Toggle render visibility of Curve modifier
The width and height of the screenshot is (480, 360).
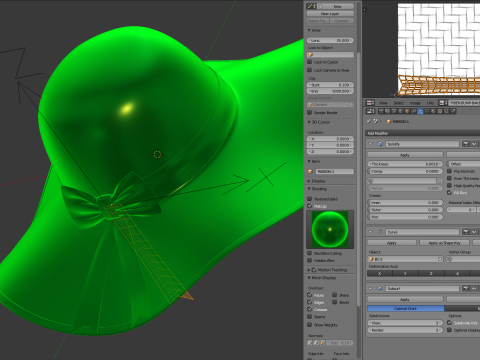click(x=466, y=232)
